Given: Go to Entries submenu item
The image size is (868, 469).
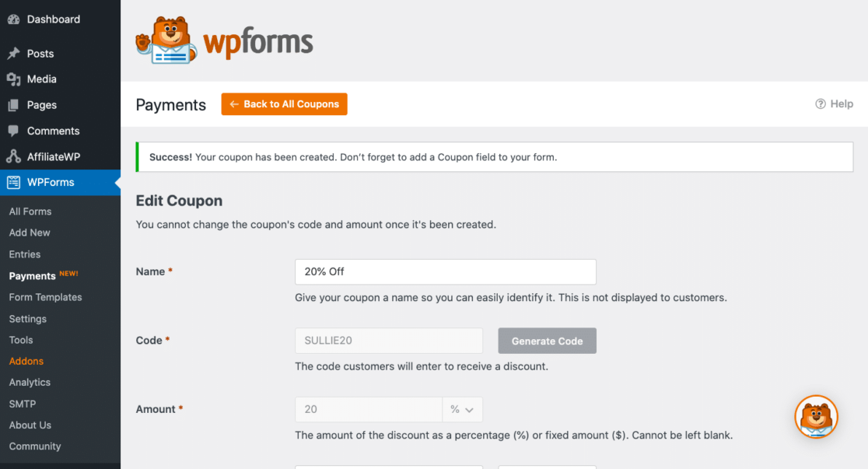Looking at the screenshot, I should (25, 254).
